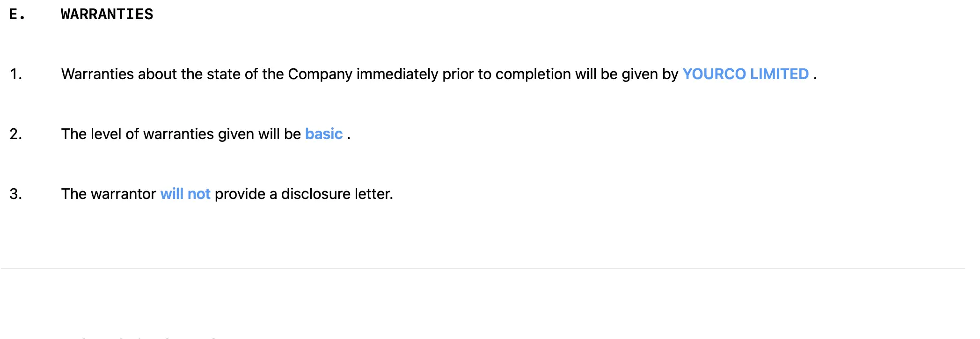Select the blue 'basic' warranty level
Viewport: 980px width, 339px height.
point(324,134)
